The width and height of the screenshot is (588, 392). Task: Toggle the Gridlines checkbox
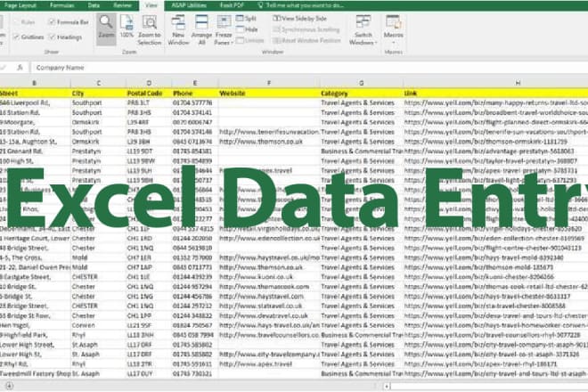click(x=16, y=37)
